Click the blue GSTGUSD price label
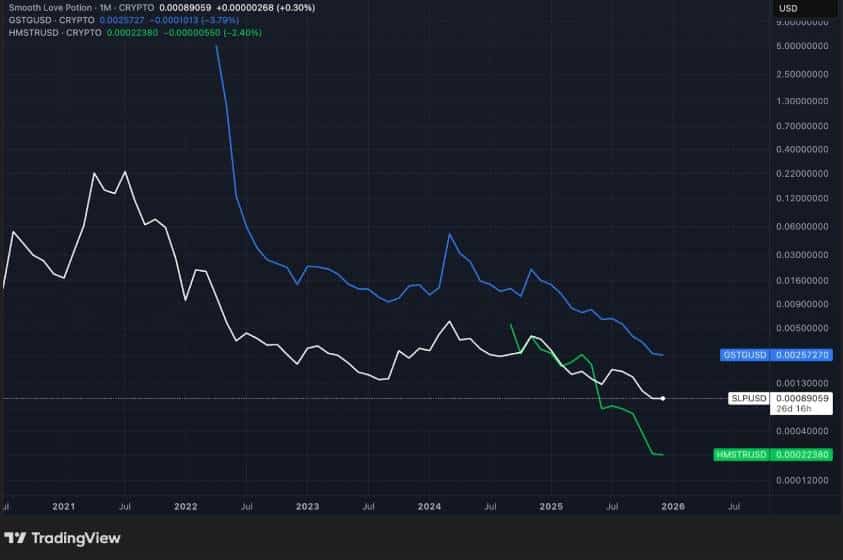Image resolution: width=843 pixels, height=560 pixels. pos(775,355)
